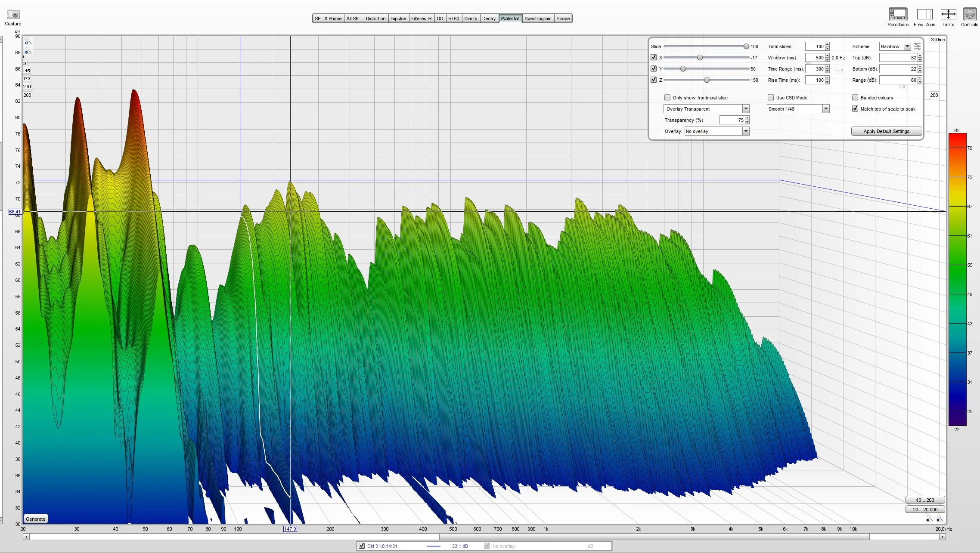Viewport: 980px width, 553px height.
Task: Click the Transparency (%) input field
Action: point(732,120)
